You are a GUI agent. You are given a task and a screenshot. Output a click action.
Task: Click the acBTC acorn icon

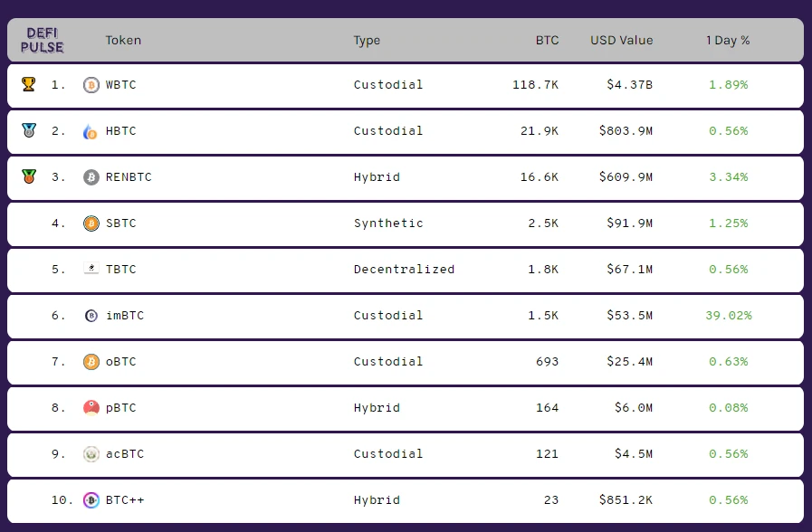[x=91, y=454]
